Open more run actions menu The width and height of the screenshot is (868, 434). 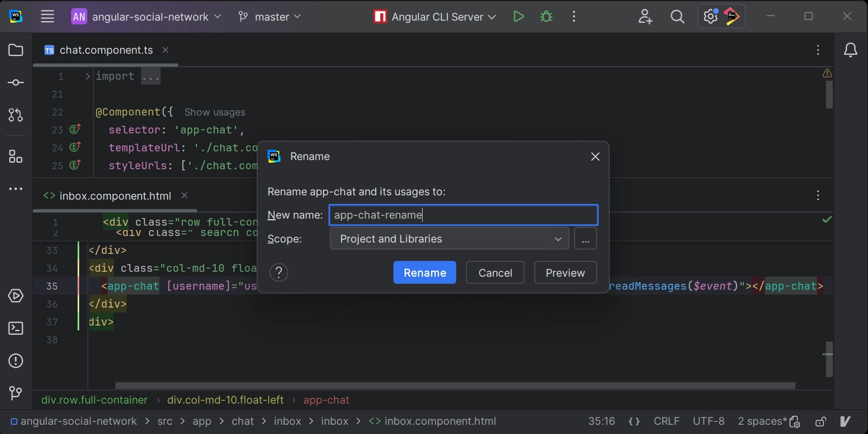[x=574, y=16]
